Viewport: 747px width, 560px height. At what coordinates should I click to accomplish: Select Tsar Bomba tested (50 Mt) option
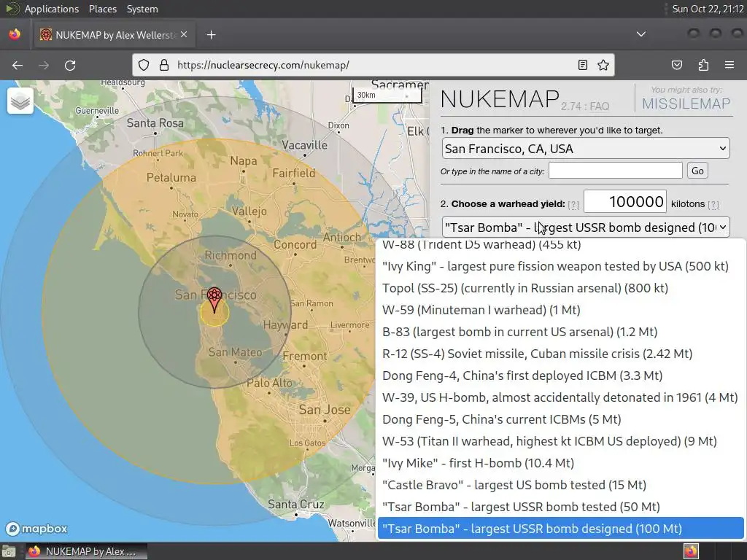pyautogui.click(x=561, y=507)
